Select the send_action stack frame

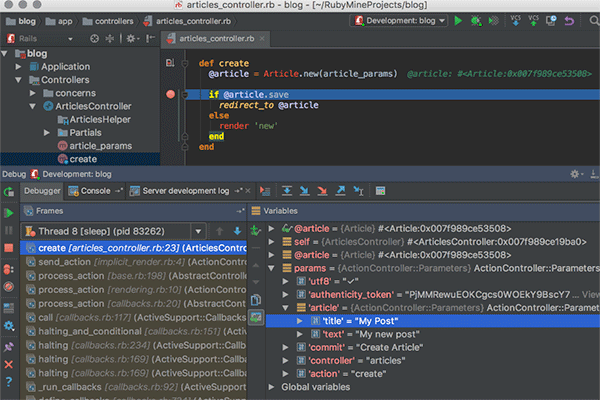134,262
